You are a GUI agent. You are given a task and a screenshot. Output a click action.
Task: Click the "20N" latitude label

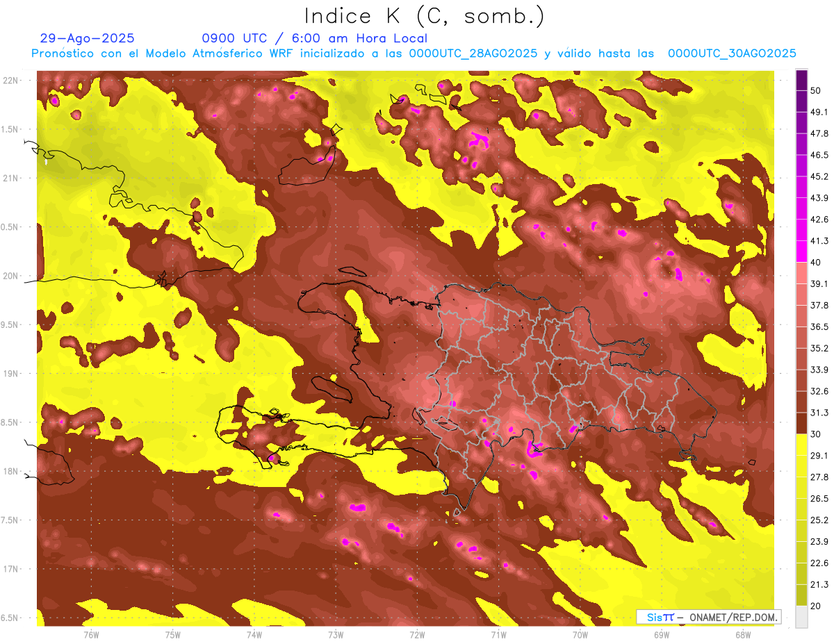[10, 276]
